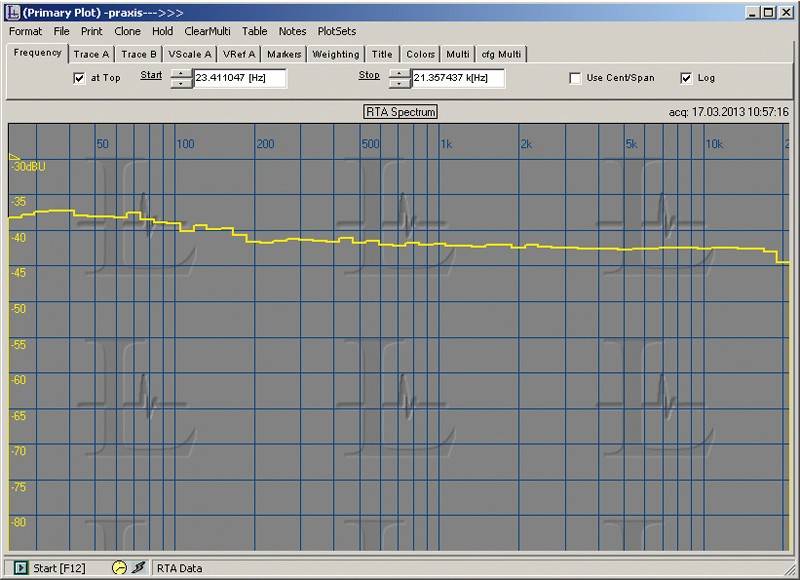Click the Praxis app icon in title bar
Screen dimensions: 800x580
coord(12,12)
